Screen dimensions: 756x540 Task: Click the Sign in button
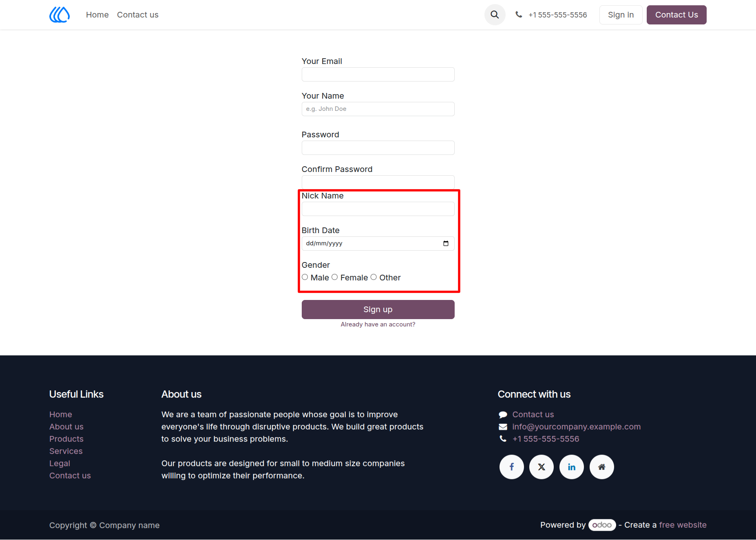click(x=621, y=15)
